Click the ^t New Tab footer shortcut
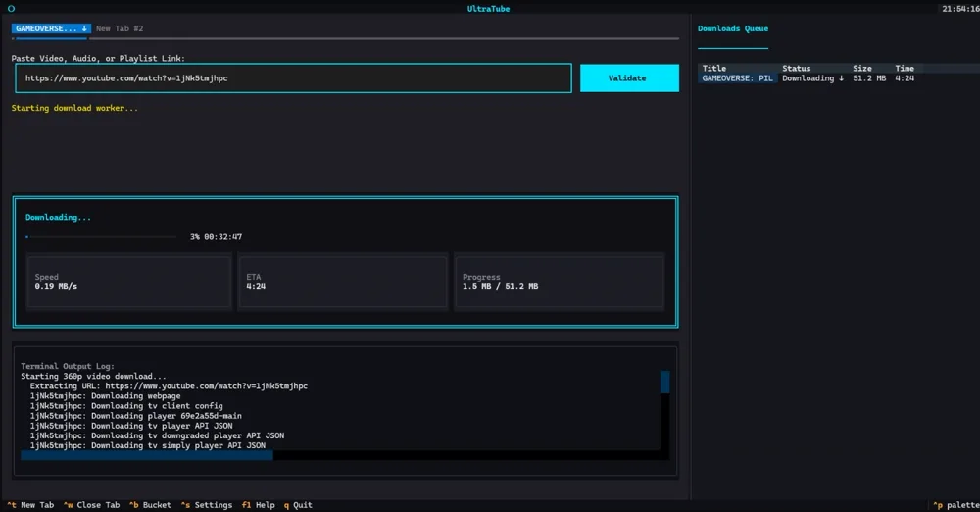 coord(30,505)
